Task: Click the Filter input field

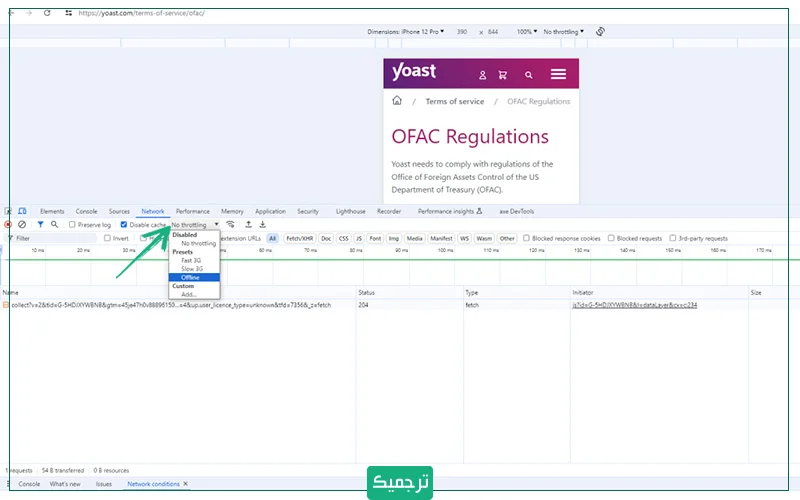Action: click(x=55, y=238)
